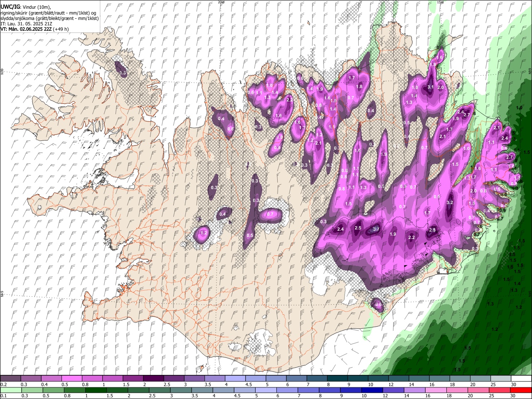Image resolution: width=532 pixels, height=399 pixels.
Task: Click the 'IT: Lau. 31. 05. 2025 21Z' line
Action: (x=26, y=24)
